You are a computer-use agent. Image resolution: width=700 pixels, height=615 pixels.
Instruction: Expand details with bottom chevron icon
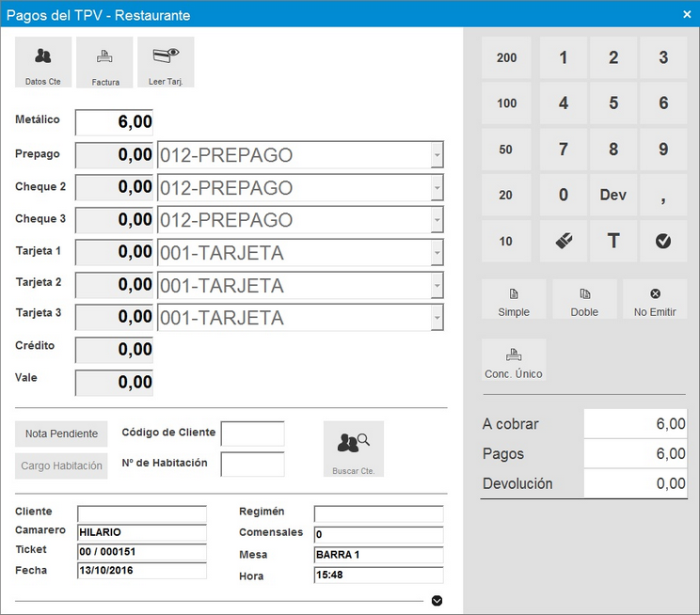click(x=437, y=601)
